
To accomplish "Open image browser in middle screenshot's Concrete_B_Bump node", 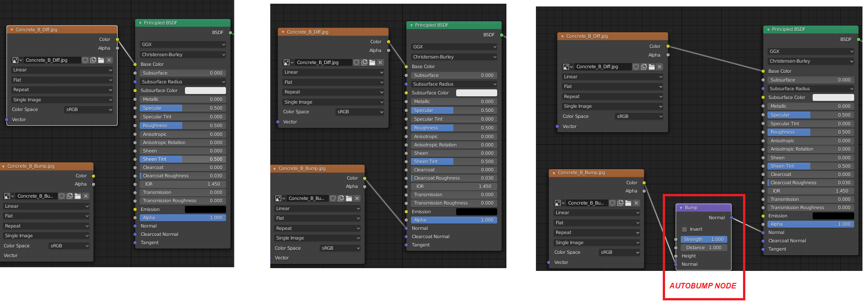I will 280,199.
